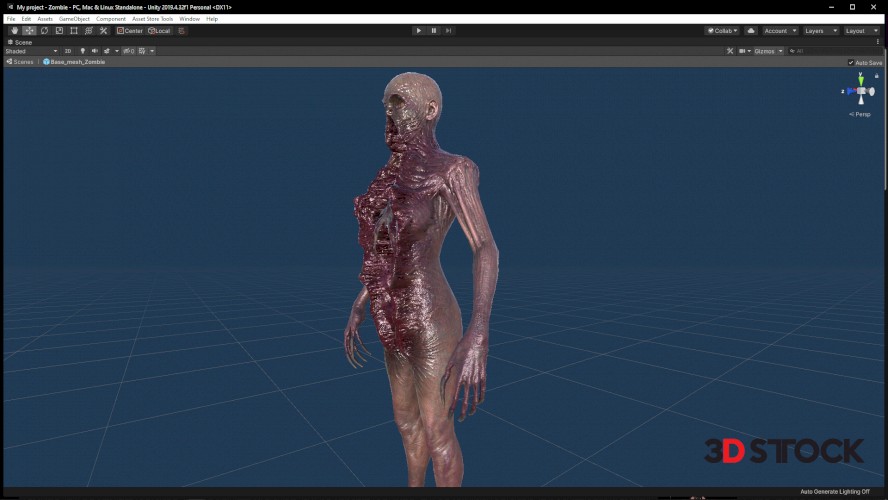Click the green Y axis gizmo cone
The width and height of the screenshot is (888, 500).
(861, 81)
